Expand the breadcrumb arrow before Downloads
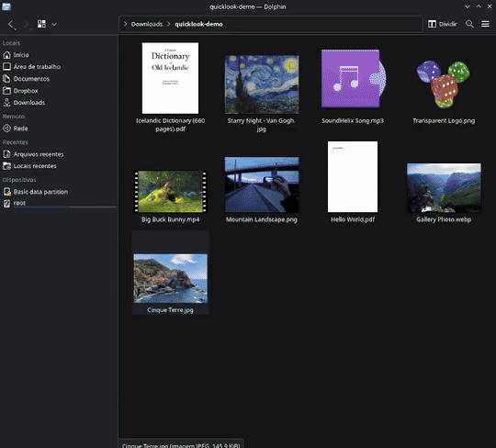Image resolution: width=496 pixels, height=448 pixels. click(x=125, y=24)
